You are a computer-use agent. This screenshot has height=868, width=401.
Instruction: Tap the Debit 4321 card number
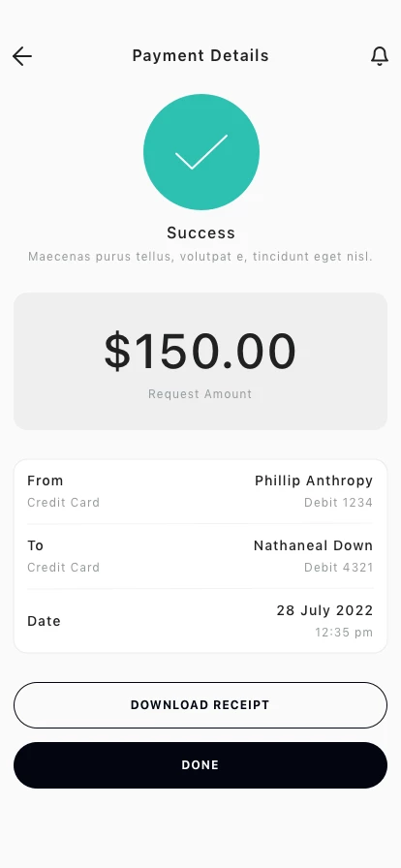pyautogui.click(x=338, y=568)
